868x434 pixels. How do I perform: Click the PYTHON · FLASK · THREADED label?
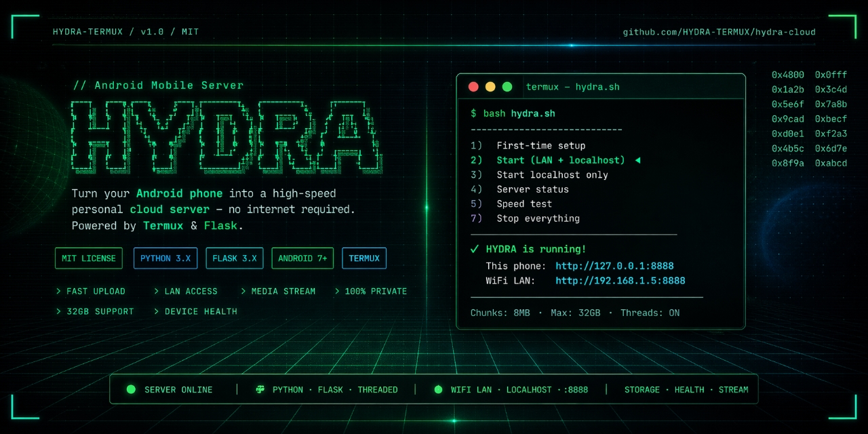(335, 390)
